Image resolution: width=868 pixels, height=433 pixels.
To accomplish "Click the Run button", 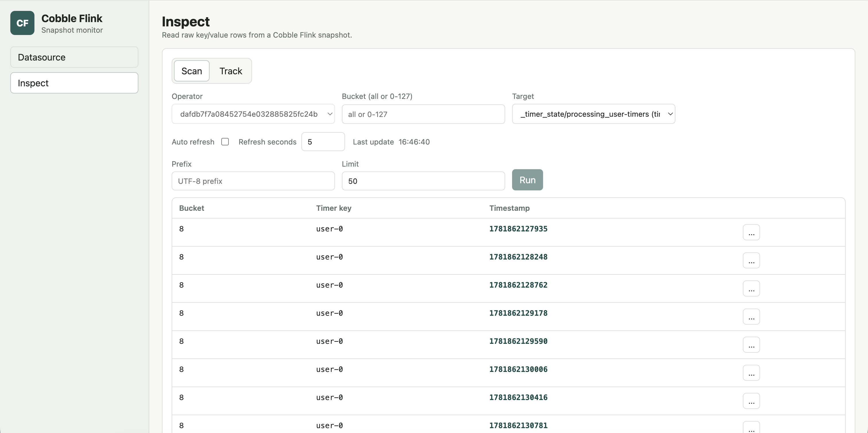I will 527,180.
